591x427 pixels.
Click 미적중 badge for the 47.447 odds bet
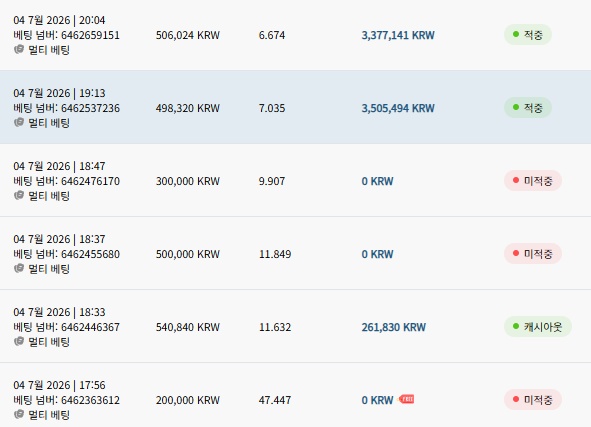coord(533,400)
